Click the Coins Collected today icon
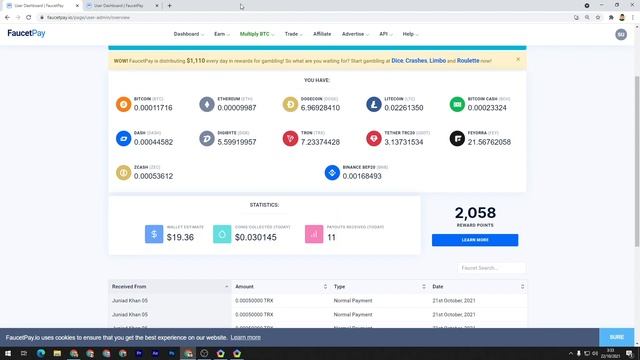Image resolution: width=640 pixels, height=360 pixels. (222, 234)
